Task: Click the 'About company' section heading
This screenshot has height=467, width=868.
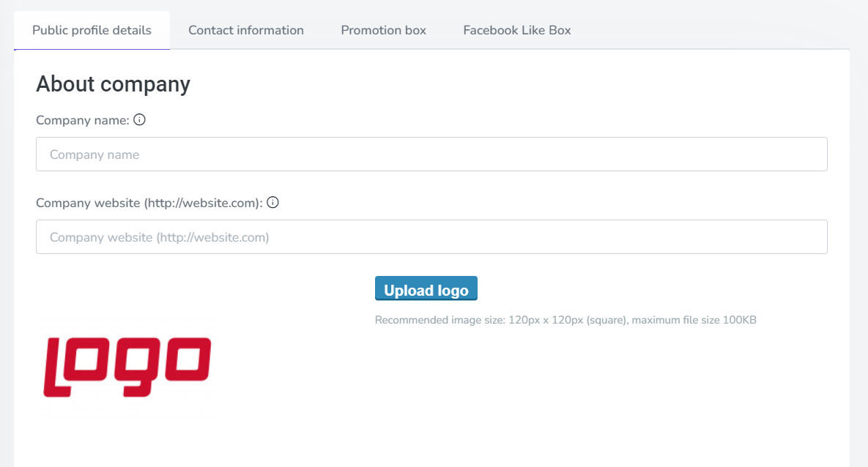Action: pos(113,84)
